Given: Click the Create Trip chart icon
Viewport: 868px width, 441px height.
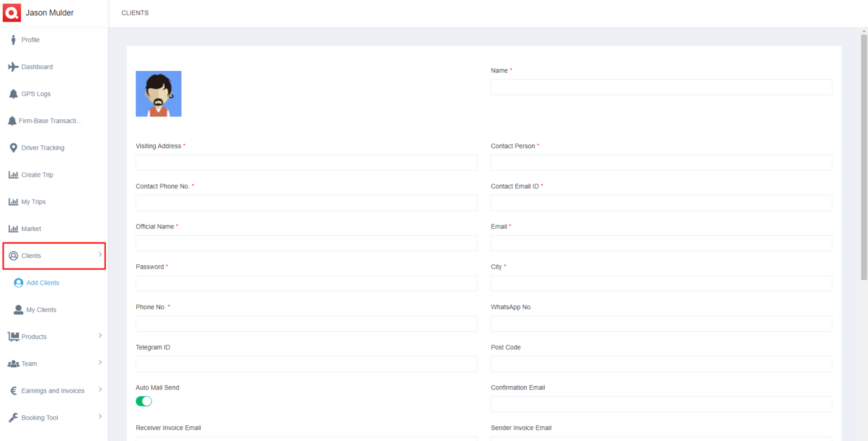Looking at the screenshot, I should pyautogui.click(x=12, y=175).
